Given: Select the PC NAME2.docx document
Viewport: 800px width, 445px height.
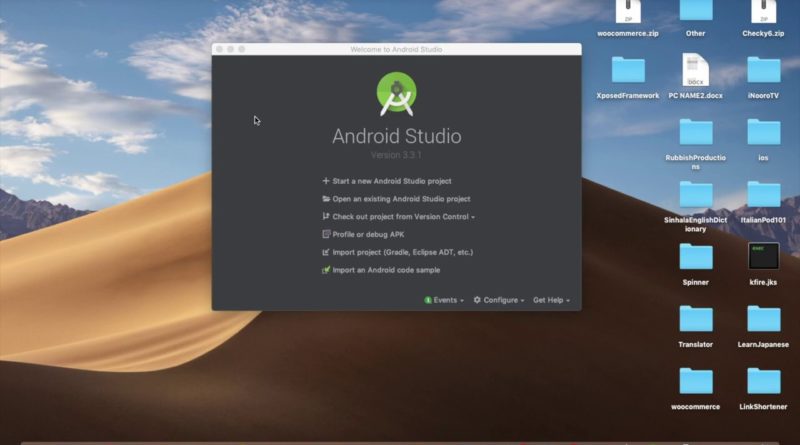Looking at the screenshot, I should click(x=695, y=77).
